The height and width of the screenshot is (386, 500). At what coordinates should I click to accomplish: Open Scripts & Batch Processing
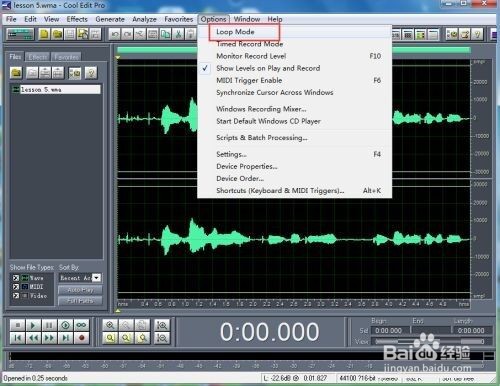[294, 138]
